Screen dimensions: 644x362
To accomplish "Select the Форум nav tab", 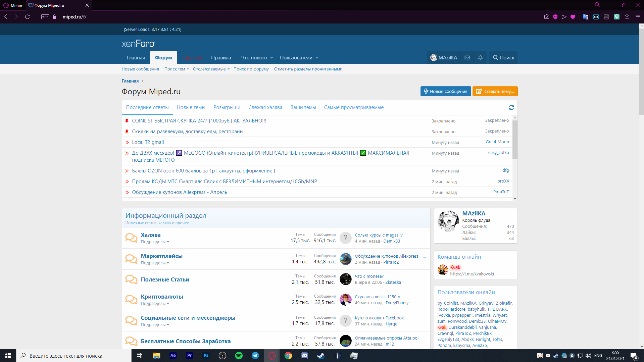I will tap(163, 58).
